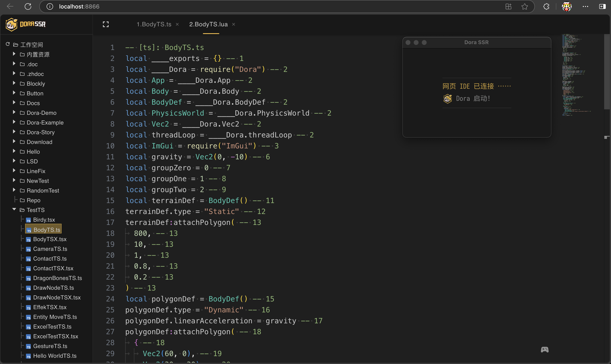The image size is (611, 364).
Task: Close the 1.BodyTS.ts tab
Action: [x=177, y=24]
